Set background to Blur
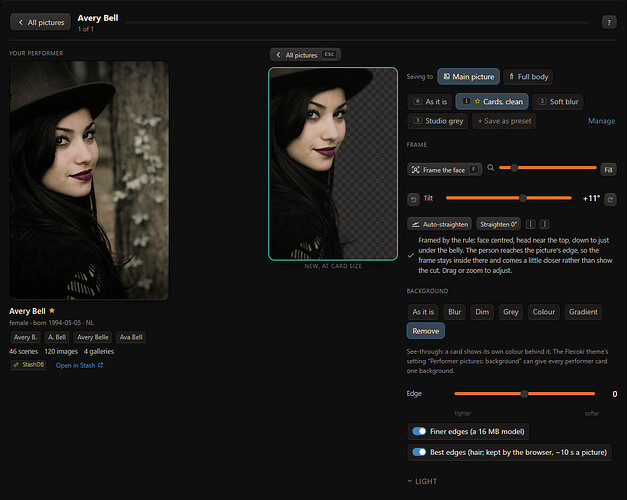 (454, 312)
